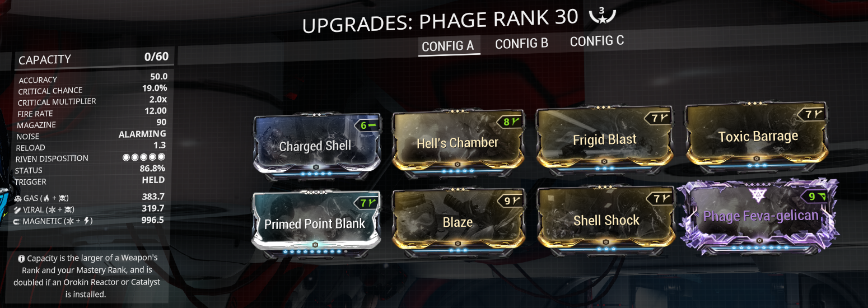Switch to the Config B tab

coord(521,43)
